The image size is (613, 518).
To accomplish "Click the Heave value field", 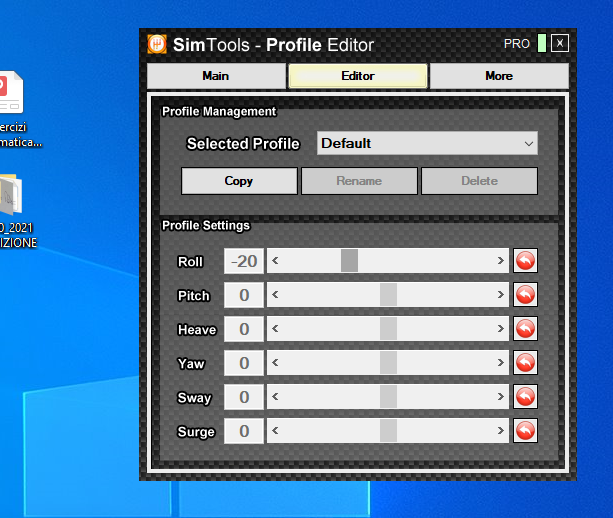I will [x=244, y=329].
